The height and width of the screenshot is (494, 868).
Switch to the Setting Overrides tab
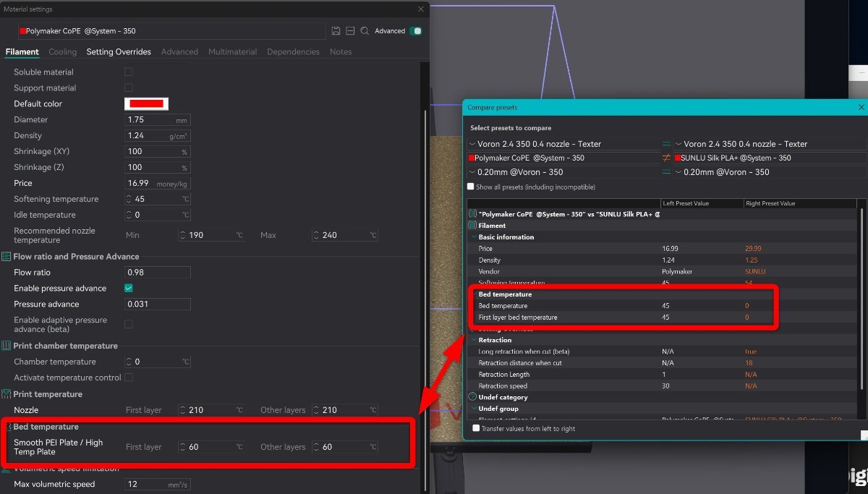coord(119,52)
